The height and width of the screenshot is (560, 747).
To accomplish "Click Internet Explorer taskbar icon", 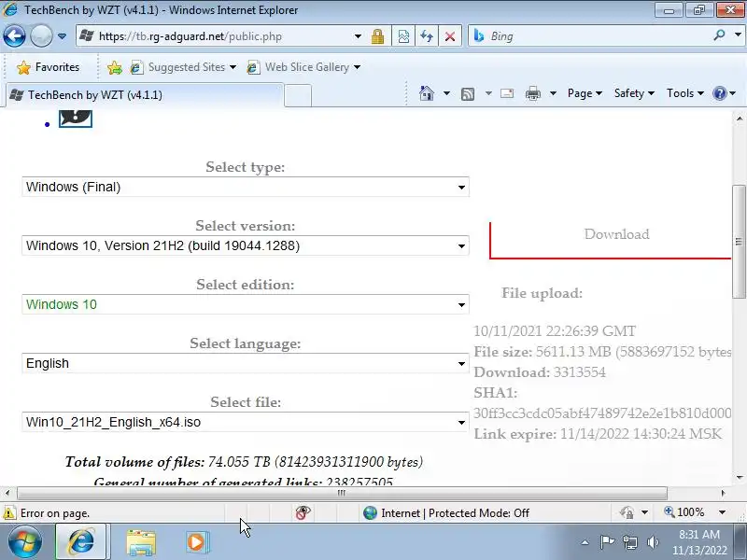I will click(81, 542).
